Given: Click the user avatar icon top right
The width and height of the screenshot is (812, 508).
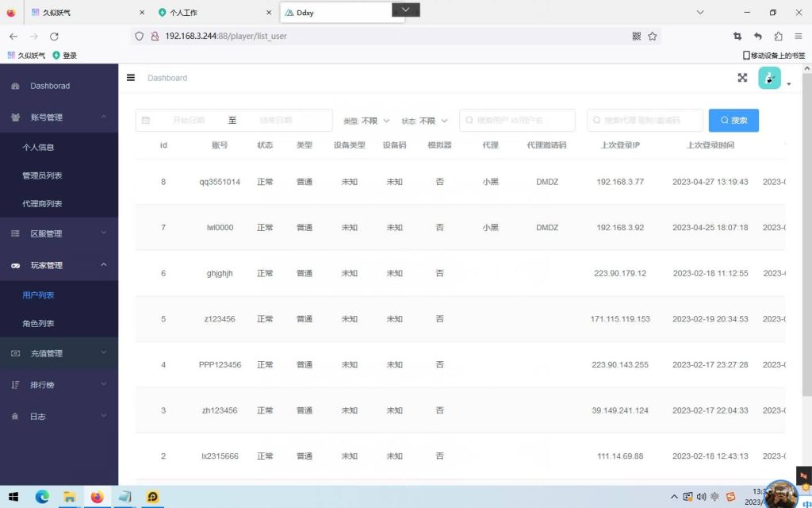Looking at the screenshot, I should (768, 78).
